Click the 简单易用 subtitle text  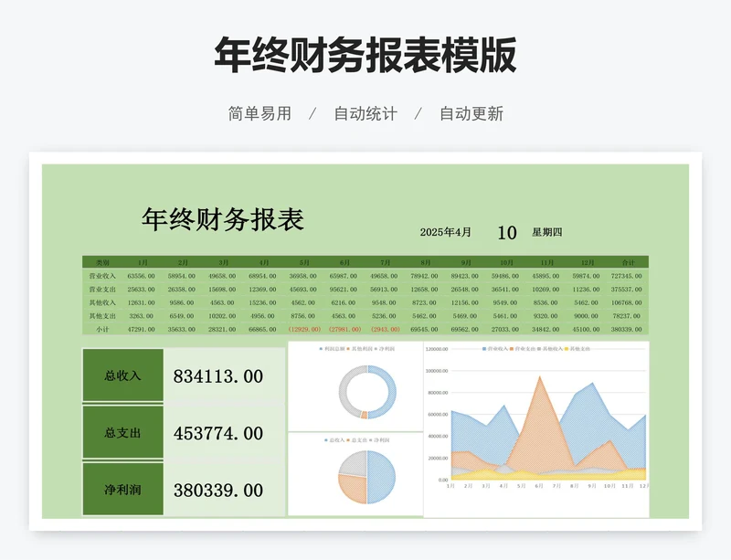tap(260, 113)
